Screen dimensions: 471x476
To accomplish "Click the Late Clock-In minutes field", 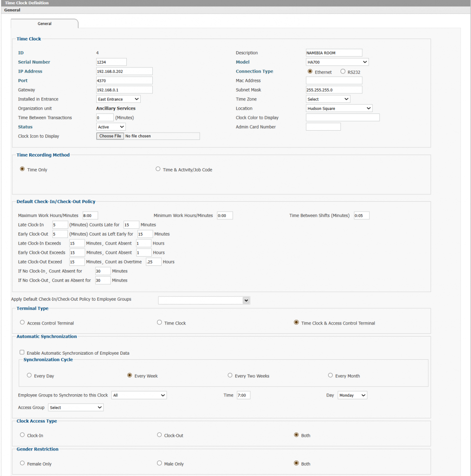I will tap(60, 225).
